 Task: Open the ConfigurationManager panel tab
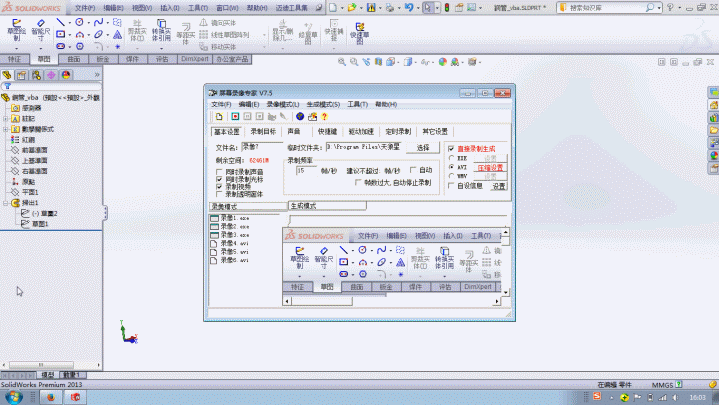(36, 75)
